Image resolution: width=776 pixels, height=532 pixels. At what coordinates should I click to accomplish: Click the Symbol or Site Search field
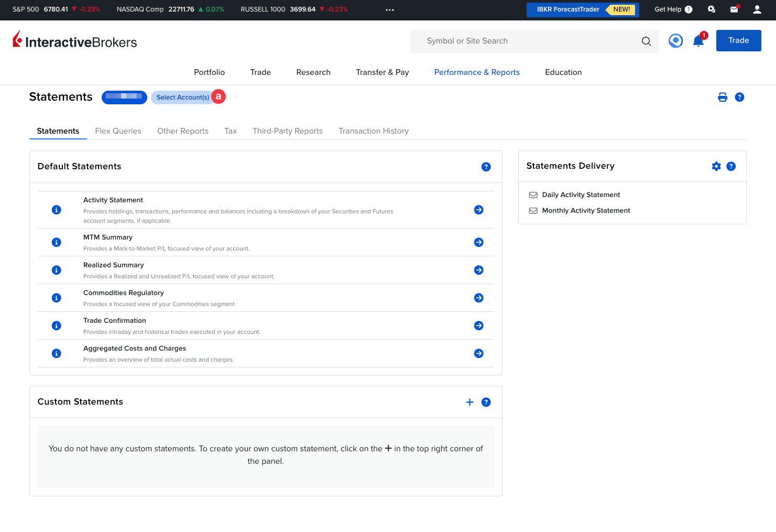[x=524, y=41]
